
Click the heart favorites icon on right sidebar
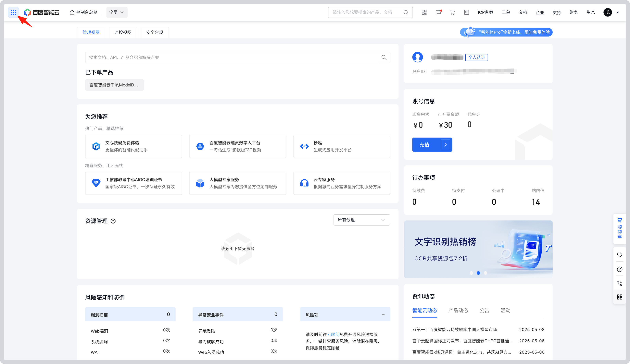click(x=620, y=255)
